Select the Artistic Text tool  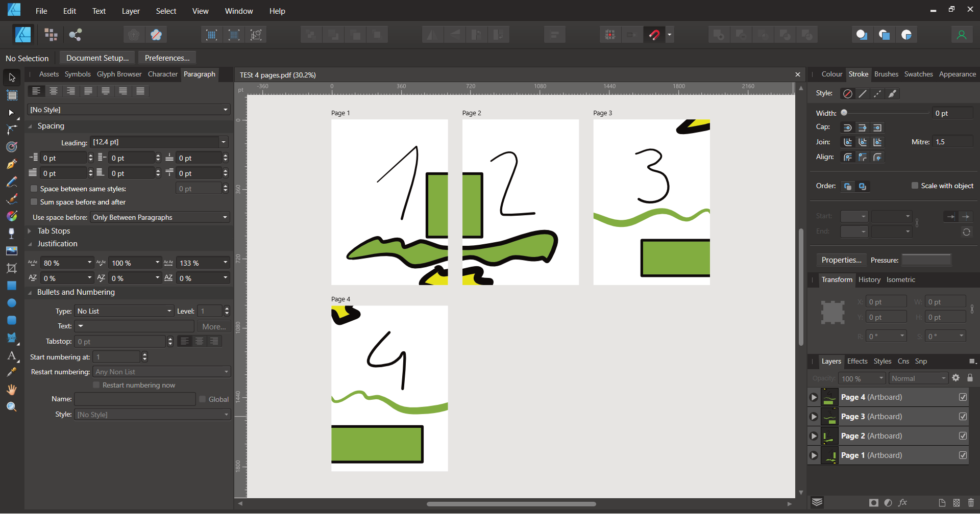12,355
